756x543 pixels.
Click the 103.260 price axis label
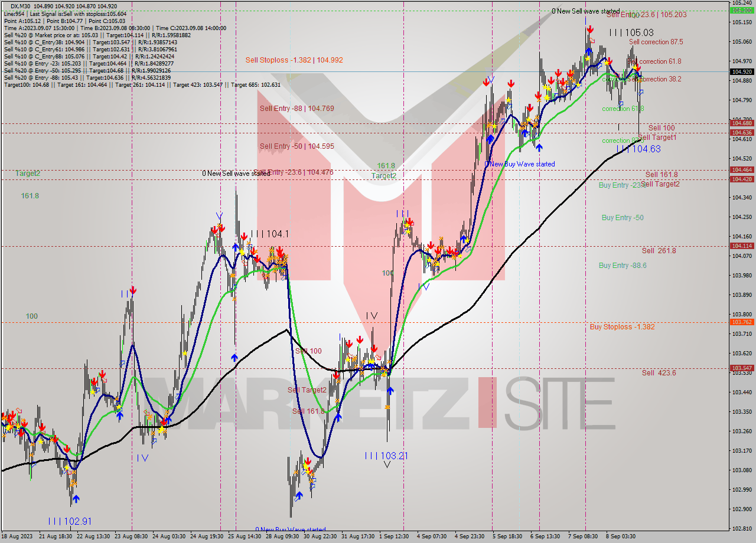click(741, 431)
